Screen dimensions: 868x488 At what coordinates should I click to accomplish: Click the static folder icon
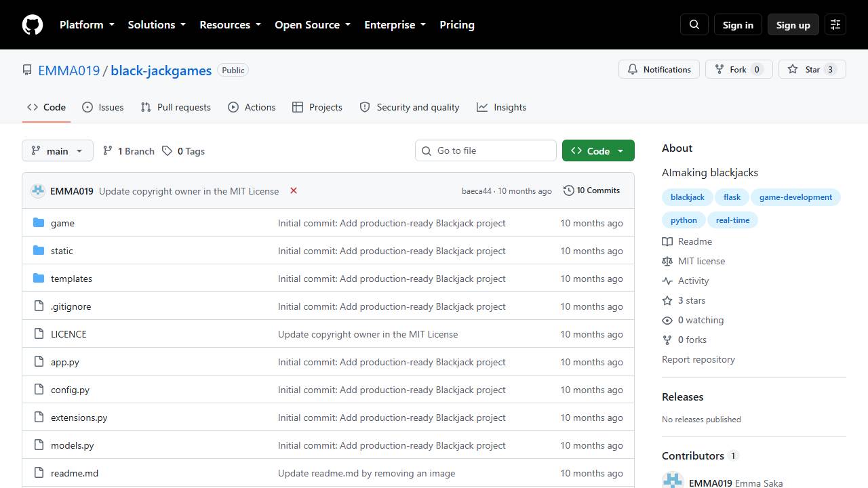(x=39, y=251)
